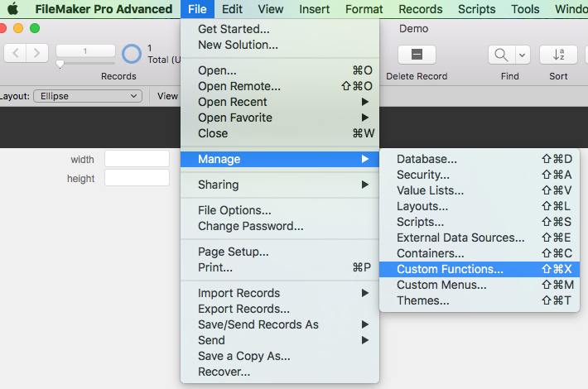Go to the next record arrow
Viewport: 588px width, 389px height.
[x=37, y=54]
